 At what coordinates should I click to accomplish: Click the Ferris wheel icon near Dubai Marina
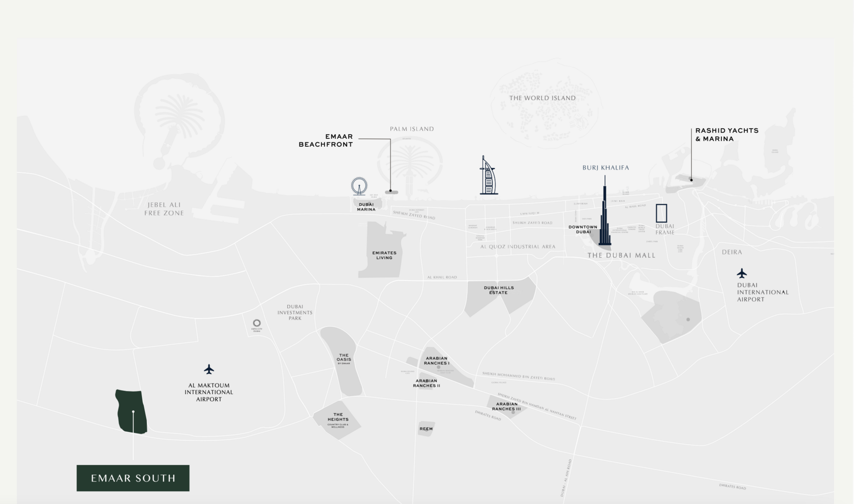point(359,186)
